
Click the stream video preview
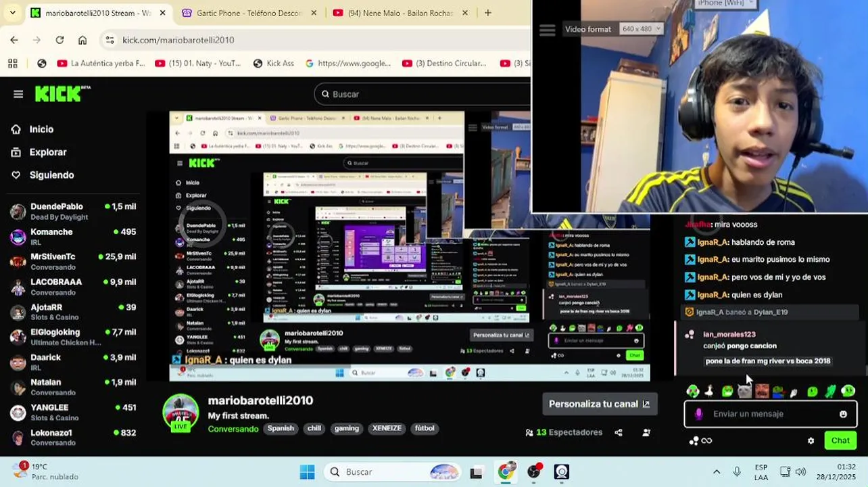click(x=409, y=246)
